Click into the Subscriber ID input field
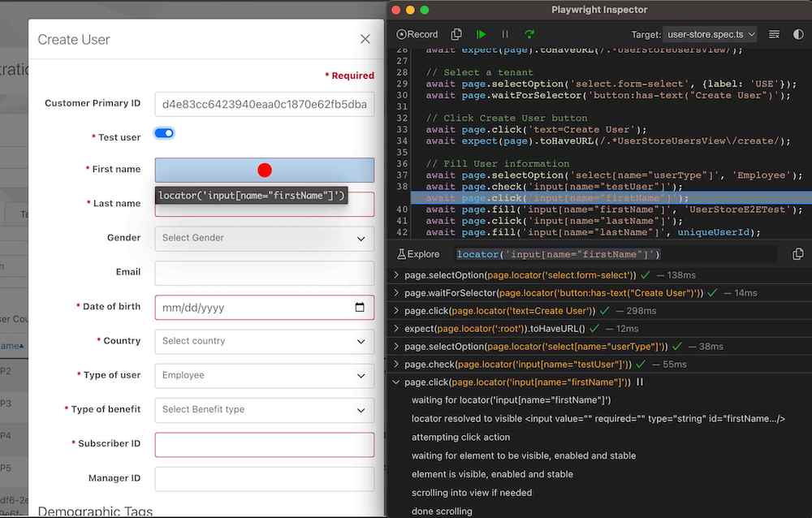This screenshot has width=812, height=518. point(264,444)
